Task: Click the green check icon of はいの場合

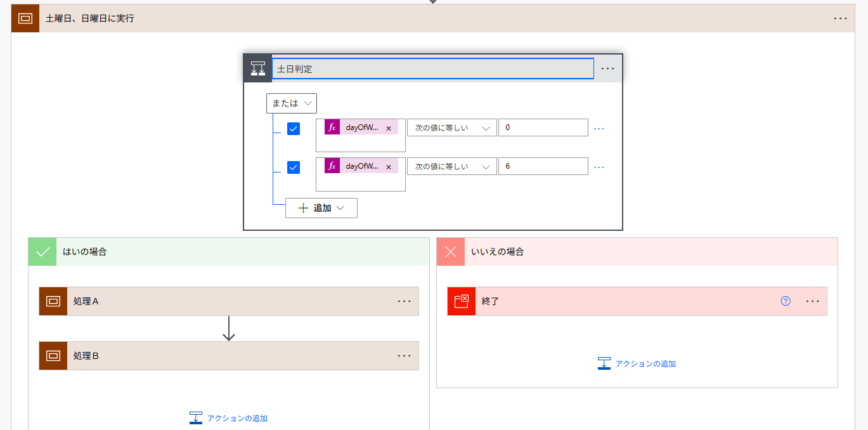Action: coord(42,252)
